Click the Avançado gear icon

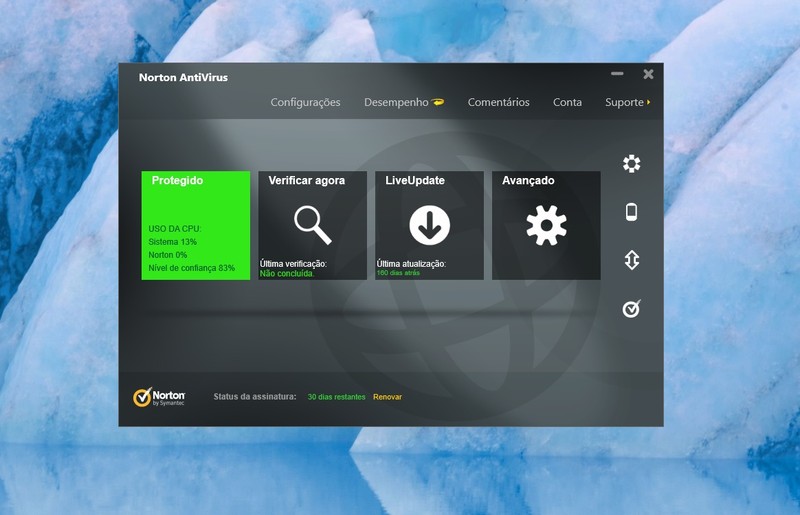point(546,225)
